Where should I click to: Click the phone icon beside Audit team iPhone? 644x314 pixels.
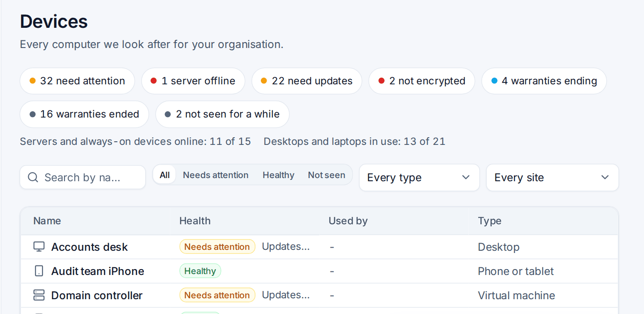(x=39, y=271)
